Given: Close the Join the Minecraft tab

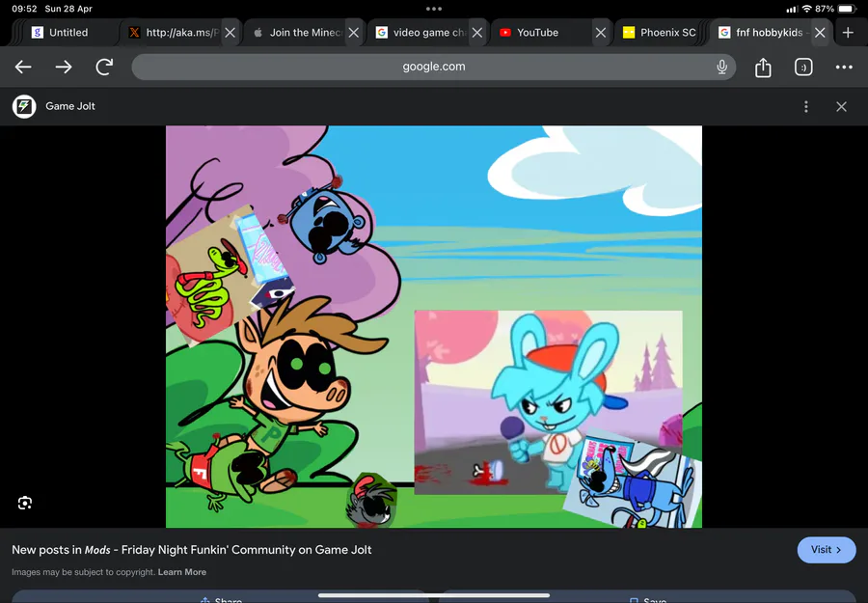Looking at the screenshot, I should (354, 33).
